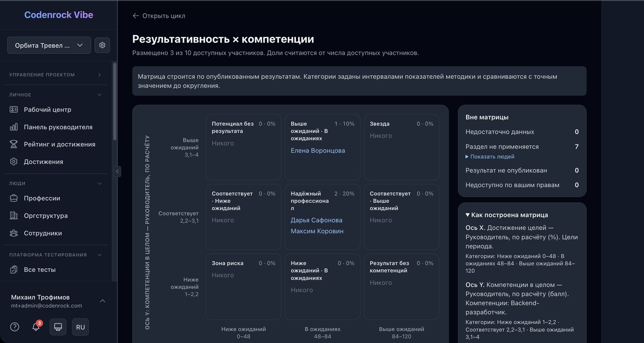Open notifications bell with 3 badge
This screenshot has height=343, width=644.
36,327
